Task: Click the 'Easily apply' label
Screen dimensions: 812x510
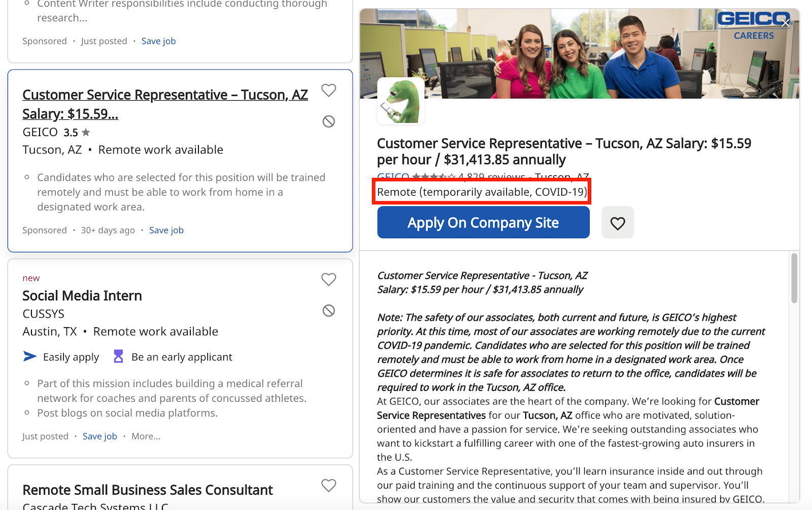Action: click(71, 357)
